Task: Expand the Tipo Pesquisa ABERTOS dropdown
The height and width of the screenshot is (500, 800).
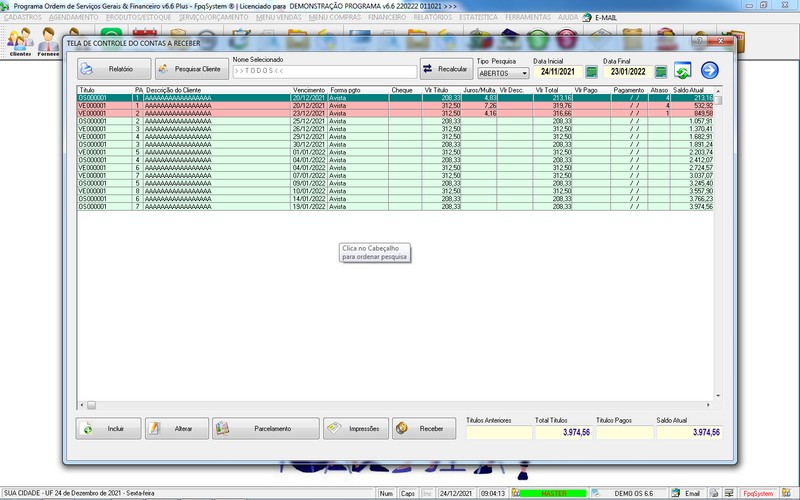Action: [x=524, y=73]
